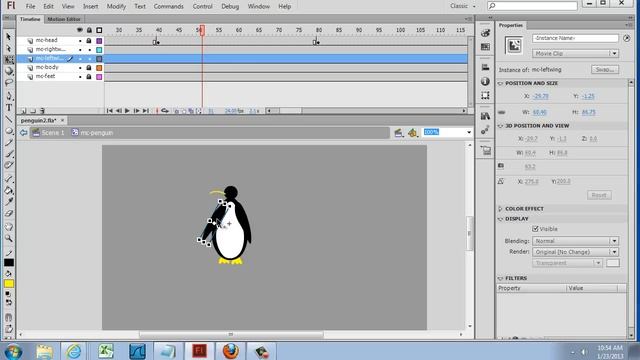Select the Zoom magnifier tool
Screen dimensions: 640x360
[x=9, y=238]
